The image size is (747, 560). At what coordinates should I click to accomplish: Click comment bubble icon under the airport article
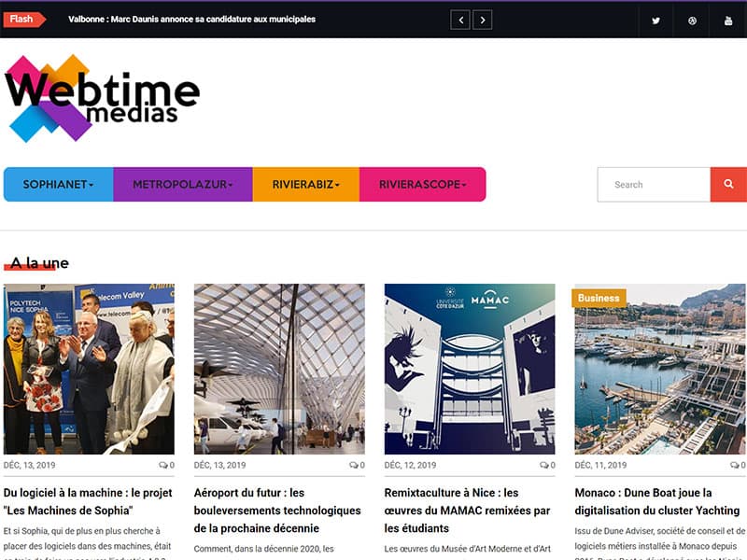pos(354,465)
